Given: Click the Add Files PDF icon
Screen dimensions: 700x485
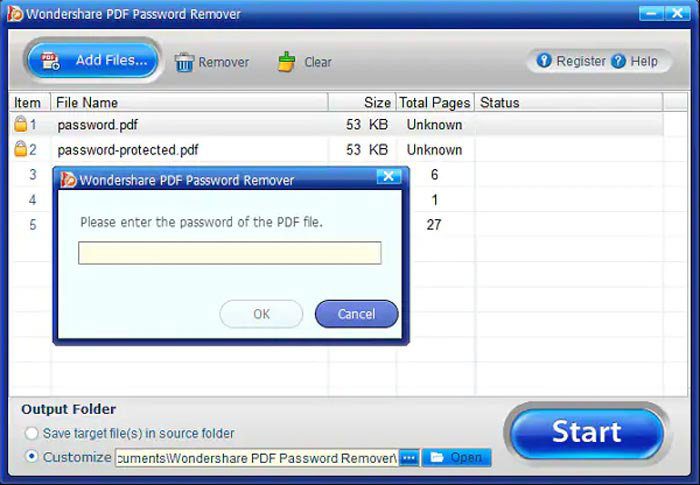Looking at the screenshot, I should 50,61.
